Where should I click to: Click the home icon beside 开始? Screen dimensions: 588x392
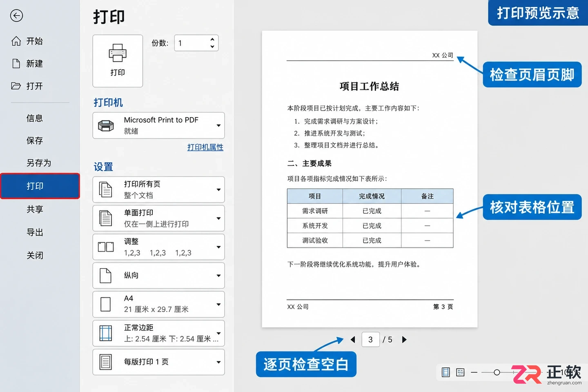pos(16,41)
